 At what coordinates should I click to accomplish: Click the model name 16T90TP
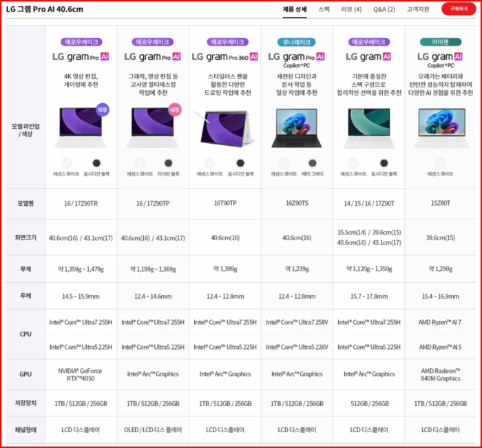click(x=225, y=203)
